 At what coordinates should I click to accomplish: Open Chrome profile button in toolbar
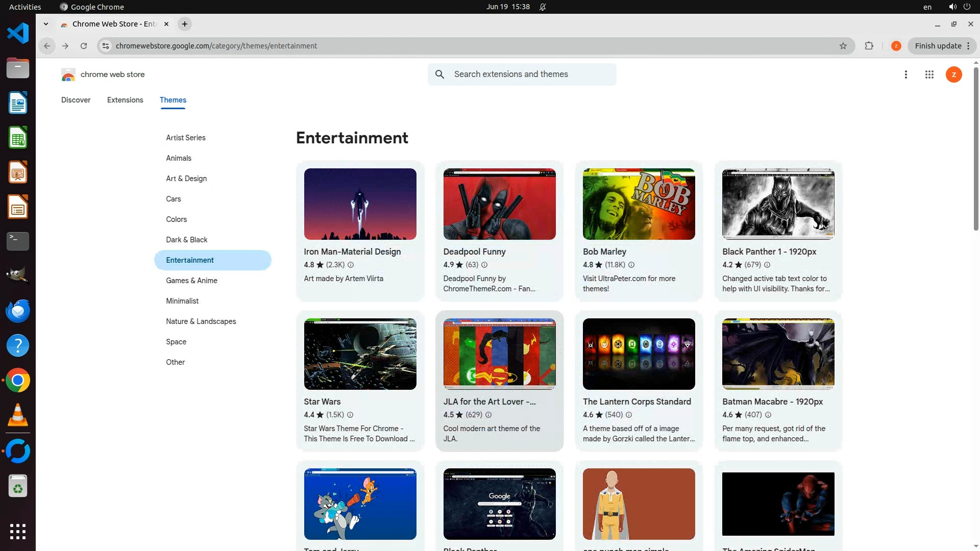tap(896, 46)
